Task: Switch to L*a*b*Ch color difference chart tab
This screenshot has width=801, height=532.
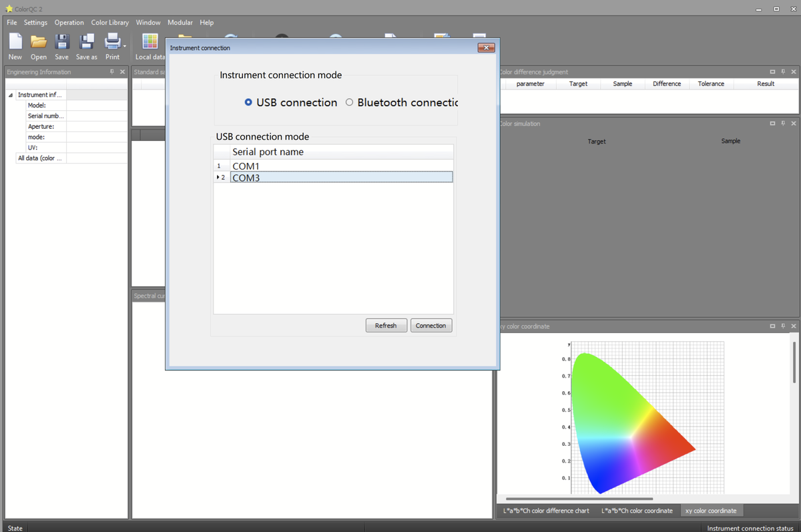Action: point(546,511)
